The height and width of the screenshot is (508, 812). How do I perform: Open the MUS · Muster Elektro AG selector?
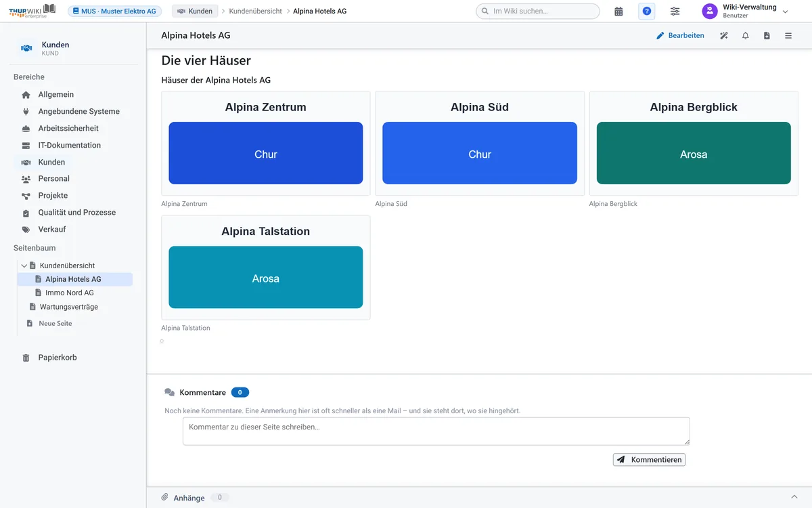coord(114,11)
